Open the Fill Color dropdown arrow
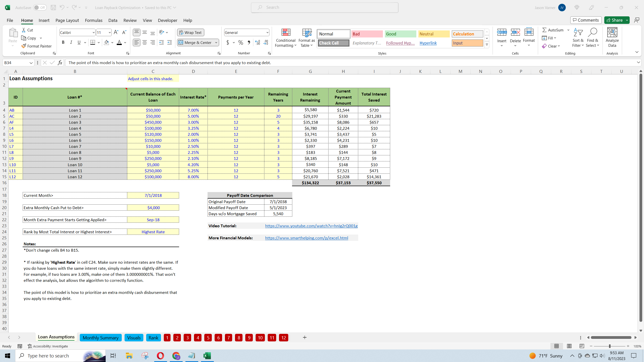Screen dimensions: 644x362 coord(112,42)
